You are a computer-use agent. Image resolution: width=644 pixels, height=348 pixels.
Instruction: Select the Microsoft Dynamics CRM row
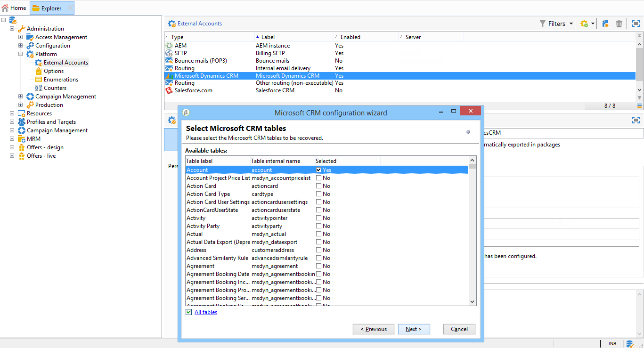pos(400,76)
